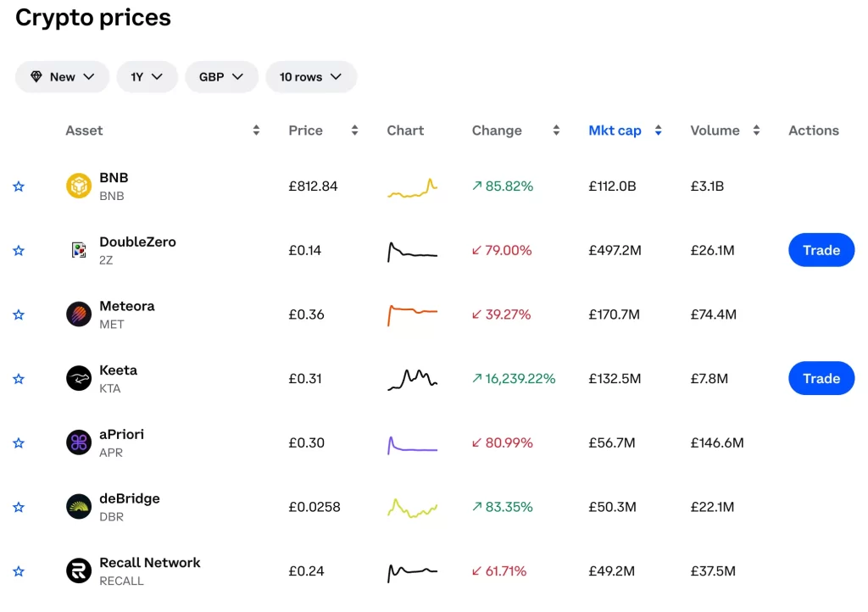
Task: Click the Mkt cap column header
Action: [615, 131]
